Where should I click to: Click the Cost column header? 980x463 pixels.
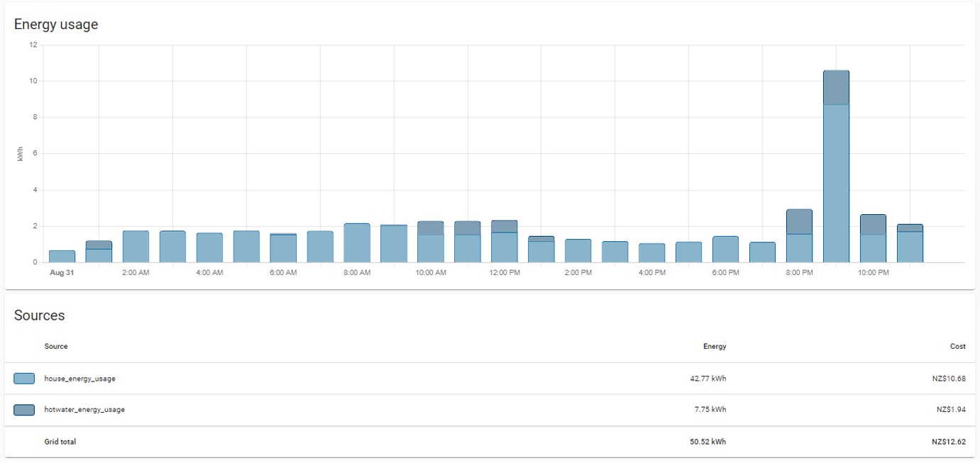[957, 347]
